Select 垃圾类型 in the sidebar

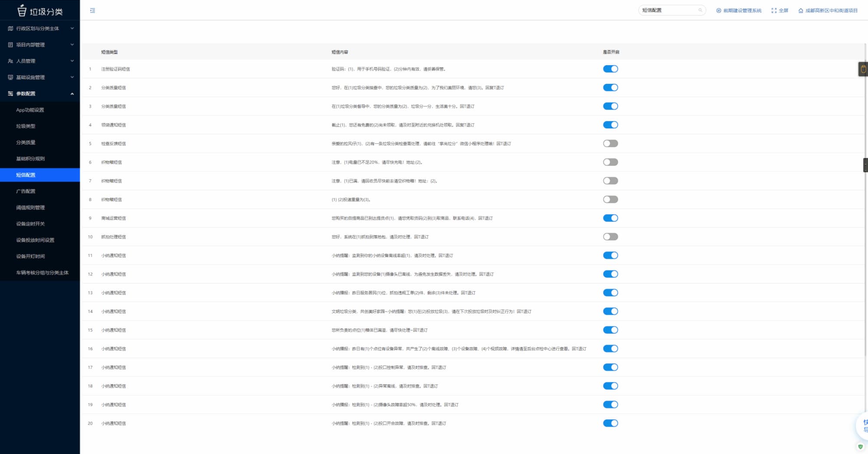[26, 126]
